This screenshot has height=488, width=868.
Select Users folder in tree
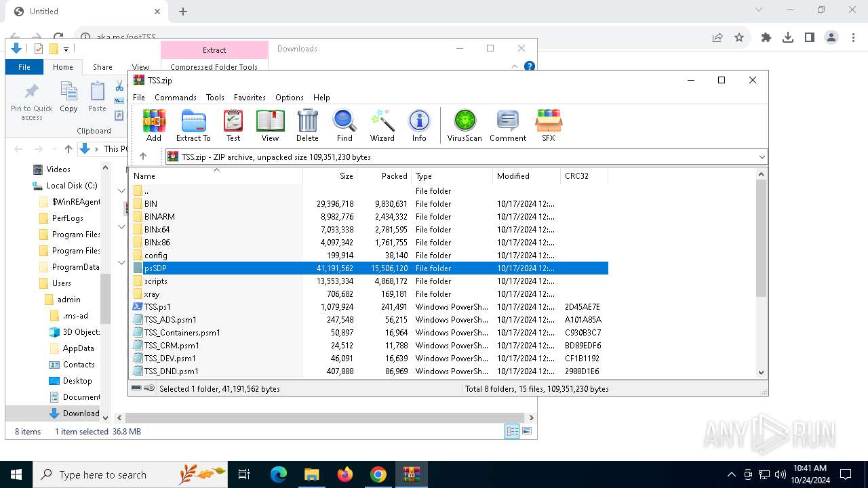[61, 283]
